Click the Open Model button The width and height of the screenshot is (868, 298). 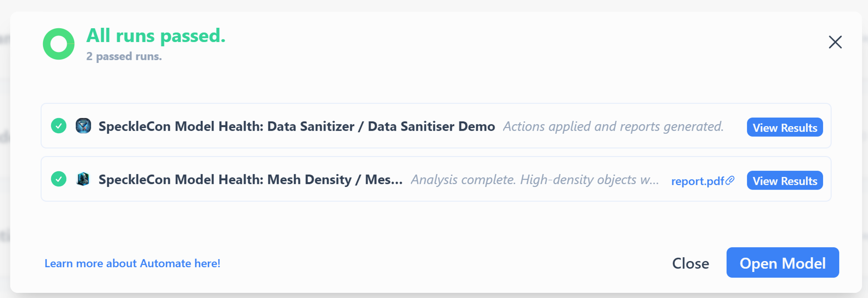pos(783,262)
